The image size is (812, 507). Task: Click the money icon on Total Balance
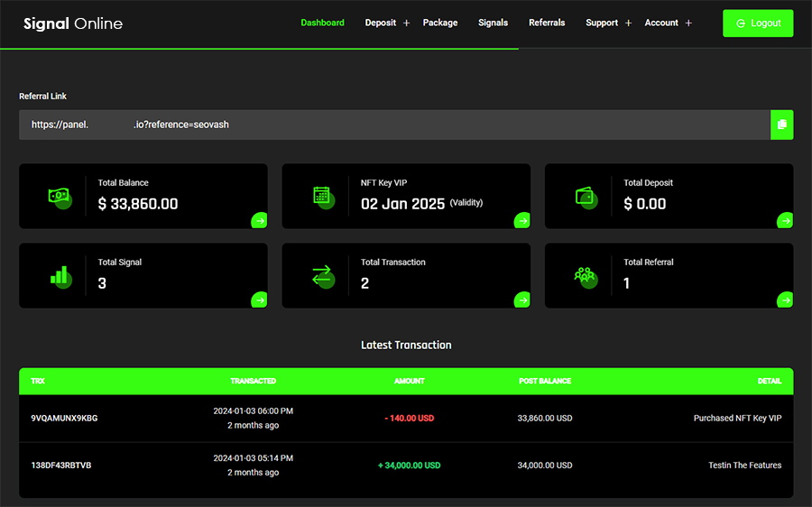[x=59, y=196]
